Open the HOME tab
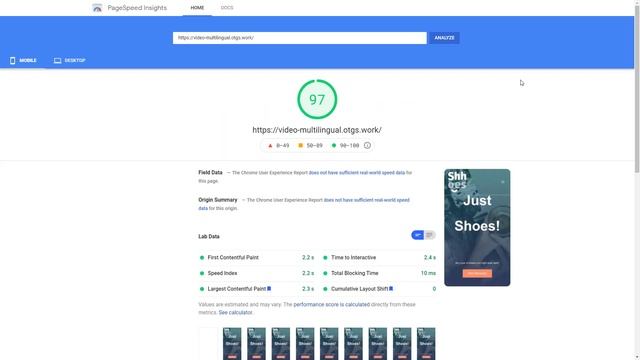The image size is (640, 360). (x=197, y=8)
